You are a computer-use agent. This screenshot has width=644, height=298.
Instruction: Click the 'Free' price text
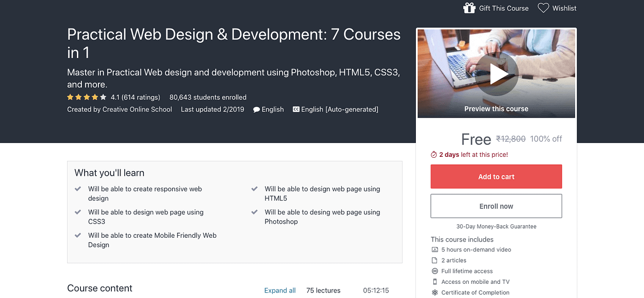point(476,139)
